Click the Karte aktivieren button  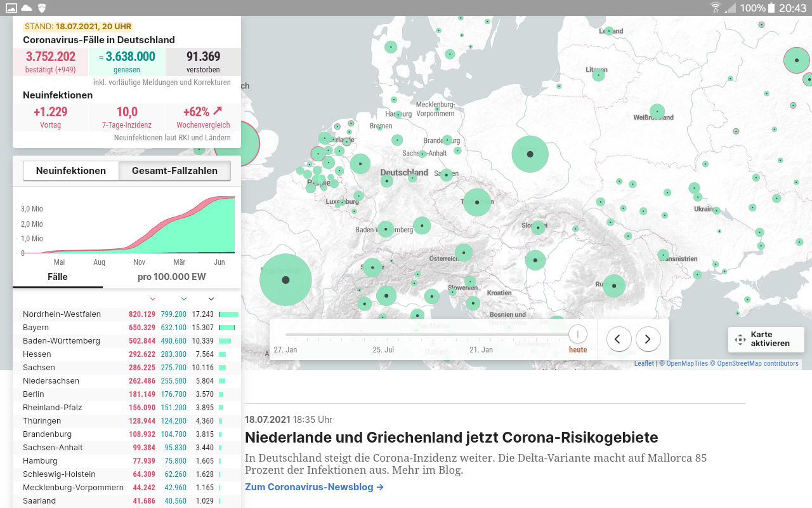click(766, 339)
